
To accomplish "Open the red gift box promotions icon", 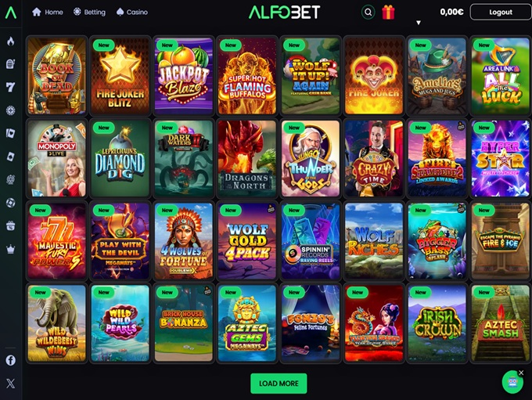I will (x=388, y=13).
